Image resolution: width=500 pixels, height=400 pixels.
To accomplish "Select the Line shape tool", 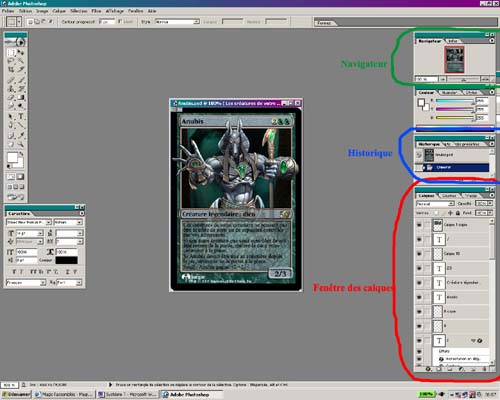I will pyautogui.click(x=21, y=125).
